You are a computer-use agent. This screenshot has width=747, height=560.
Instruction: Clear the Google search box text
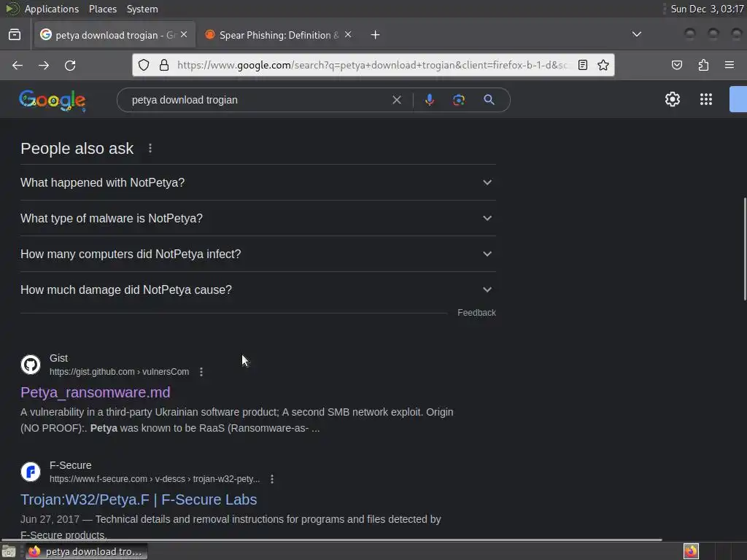(x=397, y=100)
